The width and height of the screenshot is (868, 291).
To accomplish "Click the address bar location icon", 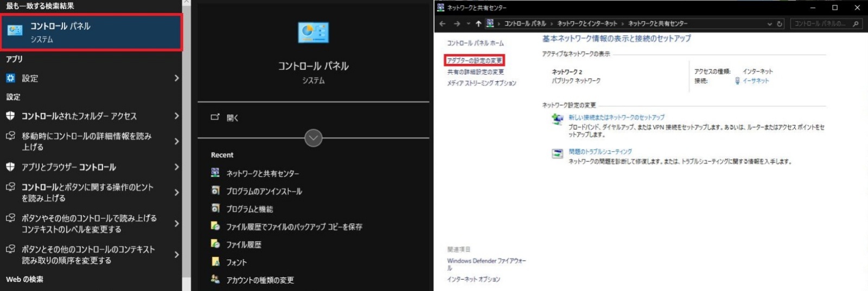I will (490, 24).
